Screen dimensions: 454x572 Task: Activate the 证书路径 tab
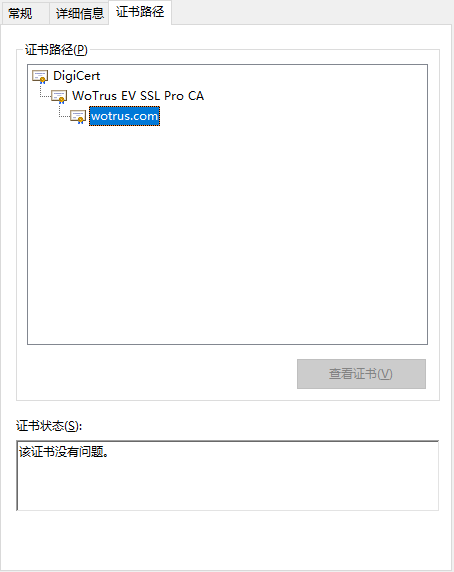tap(140, 12)
